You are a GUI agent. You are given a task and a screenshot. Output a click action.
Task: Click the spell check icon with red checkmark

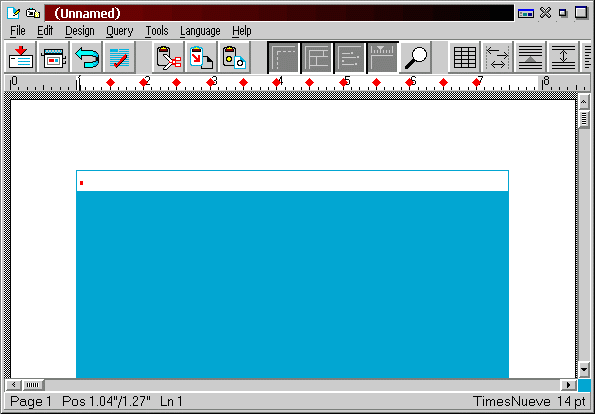pos(120,57)
